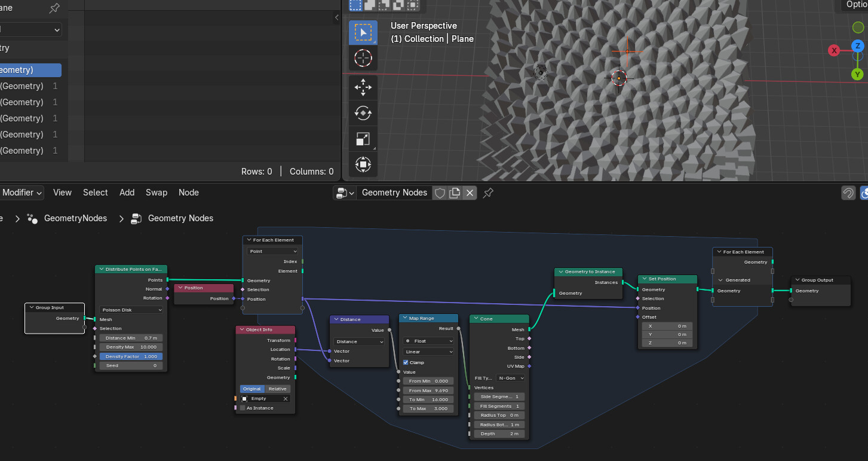Click the Distance Min field
Screen dimensions: 868x461
tap(131, 338)
